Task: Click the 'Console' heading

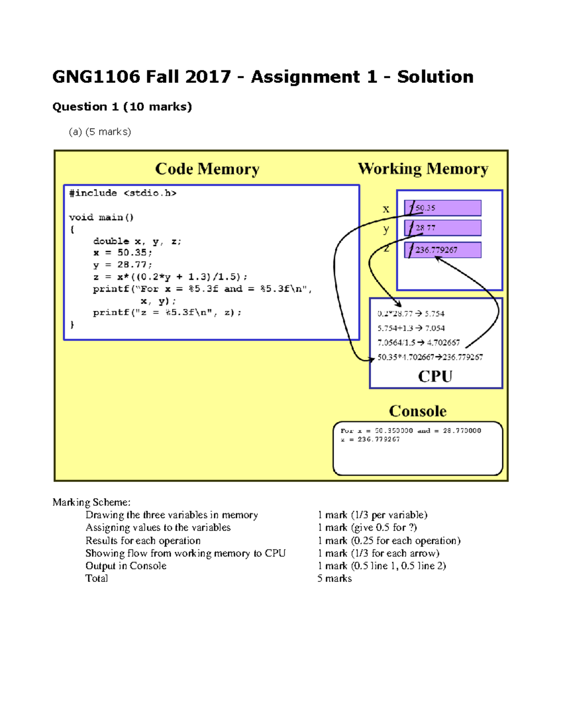Action: tap(418, 411)
